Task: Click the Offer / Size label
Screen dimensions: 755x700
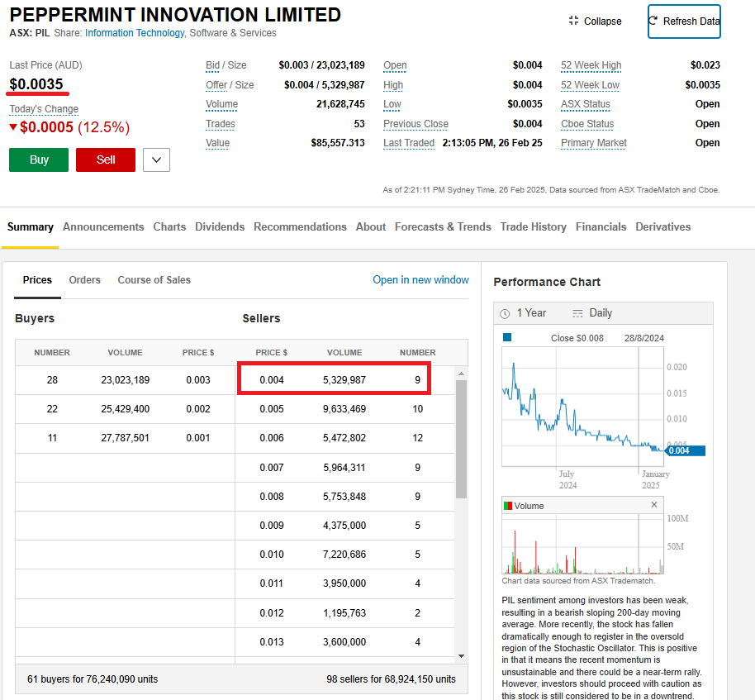Action: point(230,85)
